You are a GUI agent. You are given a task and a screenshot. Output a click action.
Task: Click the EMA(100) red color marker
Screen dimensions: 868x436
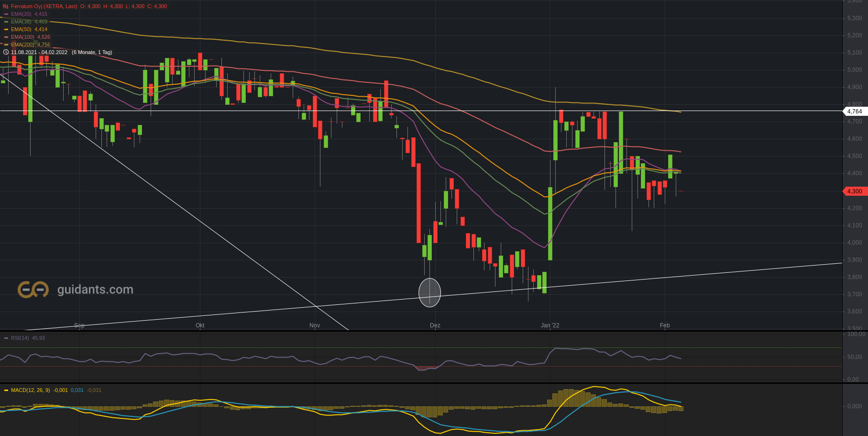pyautogui.click(x=6, y=37)
